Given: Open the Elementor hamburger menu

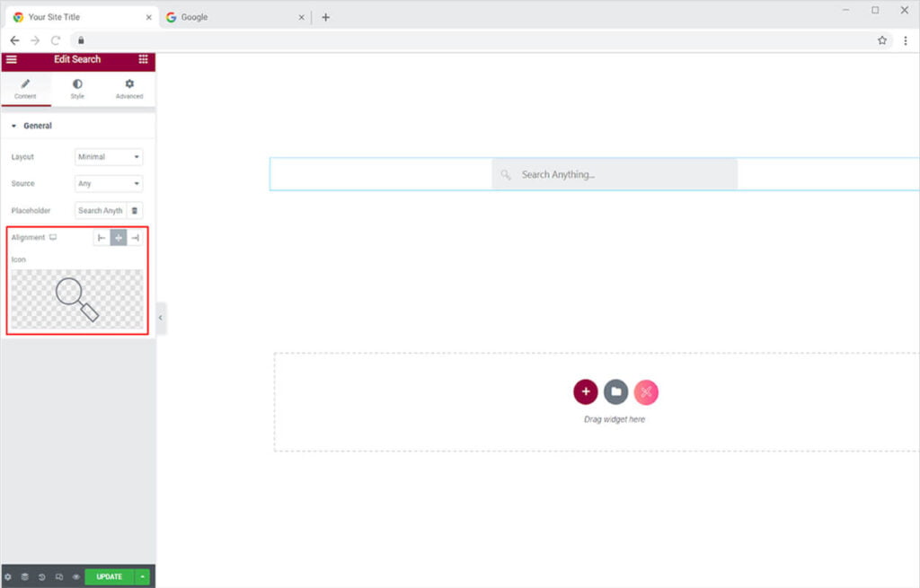Looking at the screenshot, I should [11, 59].
